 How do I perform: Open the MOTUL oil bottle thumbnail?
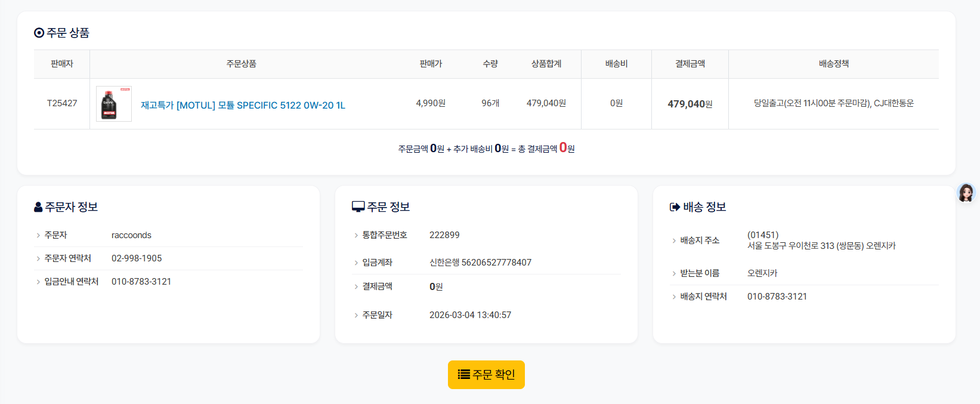pos(113,104)
